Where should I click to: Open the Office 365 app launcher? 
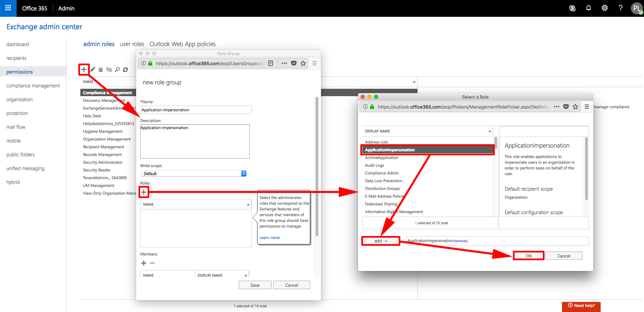(x=8, y=8)
